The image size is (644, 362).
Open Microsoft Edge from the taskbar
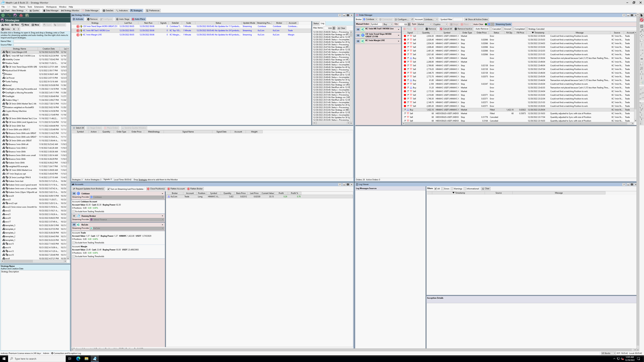point(78,358)
